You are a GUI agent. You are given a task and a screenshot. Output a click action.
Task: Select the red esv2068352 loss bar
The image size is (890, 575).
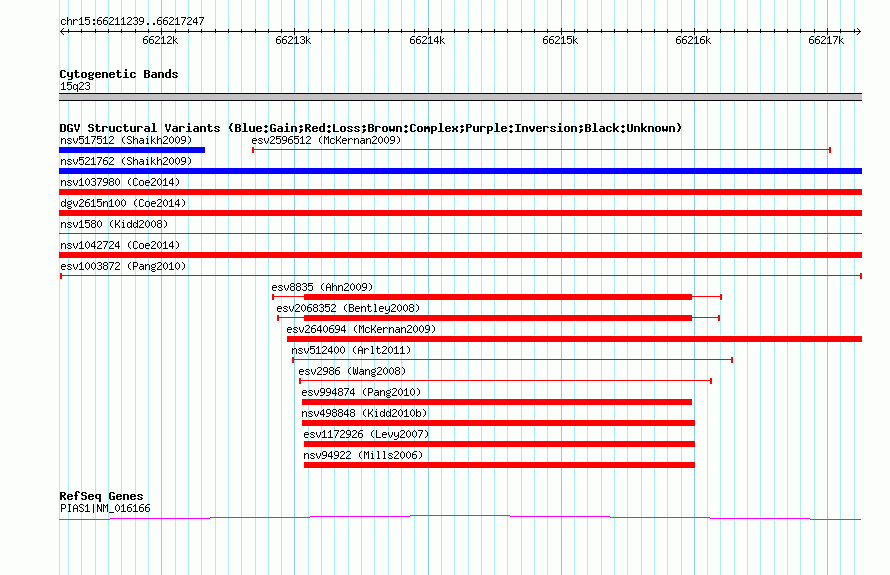pyautogui.click(x=498, y=318)
